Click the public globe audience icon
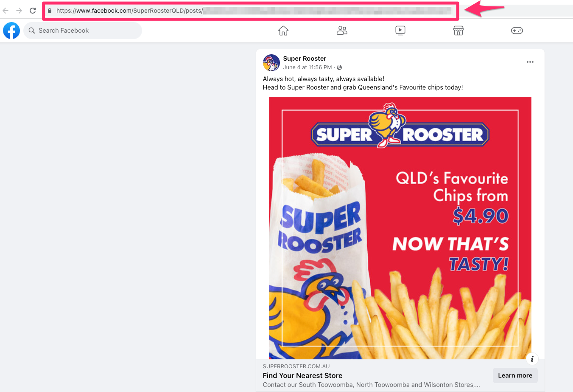This screenshot has width=573, height=392. pos(339,67)
